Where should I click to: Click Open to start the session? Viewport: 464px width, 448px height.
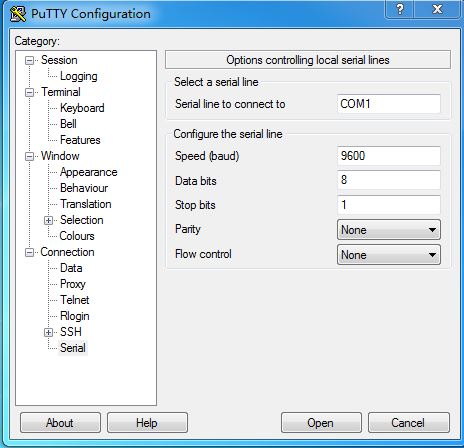321,423
